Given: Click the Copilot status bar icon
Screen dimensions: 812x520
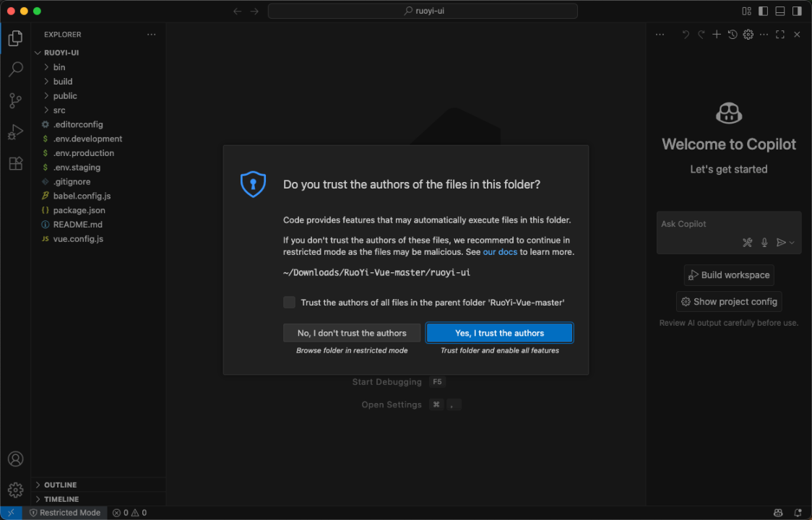Looking at the screenshot, I should tap(778, 513).
